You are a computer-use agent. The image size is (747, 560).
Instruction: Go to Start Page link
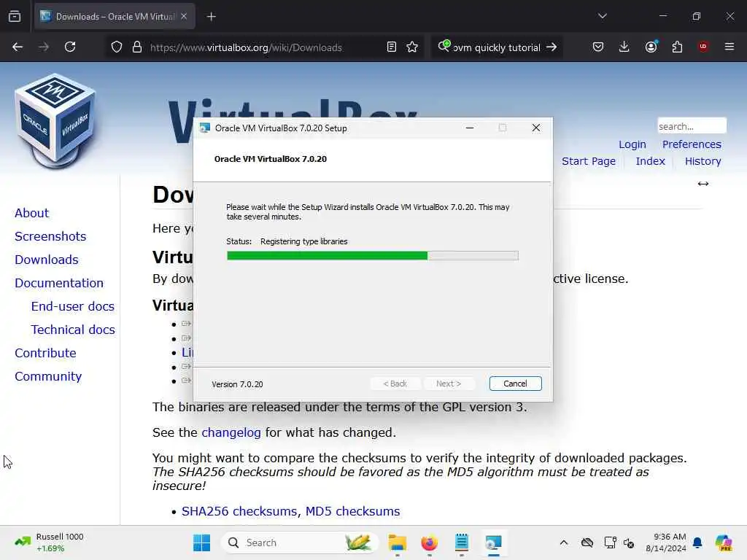pyautogui.click(x=589, y=161)
